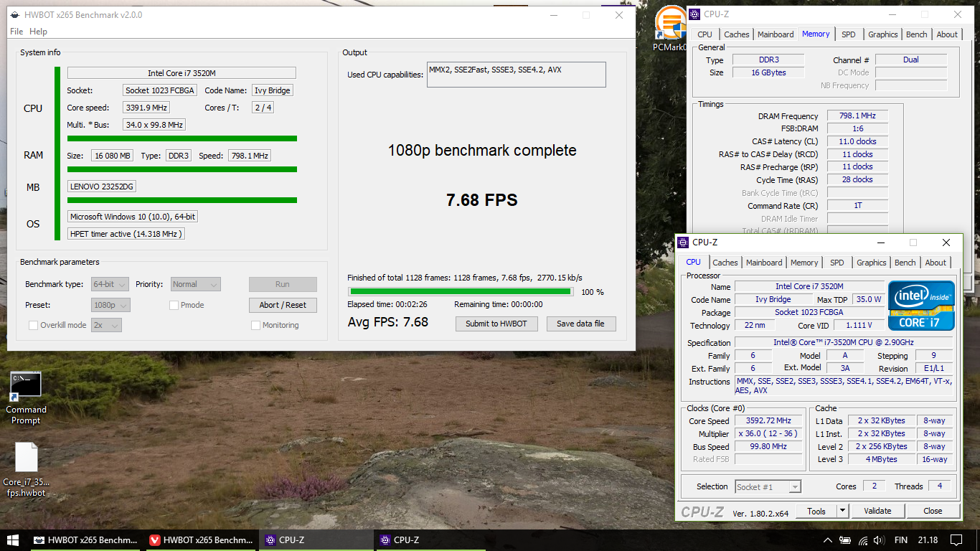The height and width of the screenshot is (551, 980).
Task: Select the SPD tab in rear CPU-Z window
Action: (x=849, y=34)
